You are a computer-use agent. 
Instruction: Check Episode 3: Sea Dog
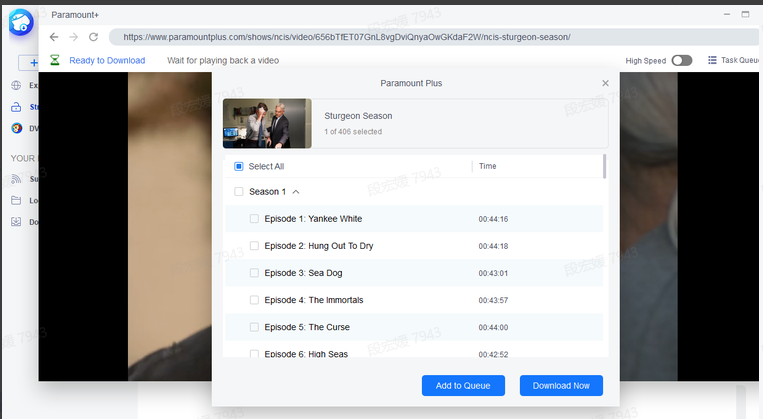click(254, 273)
